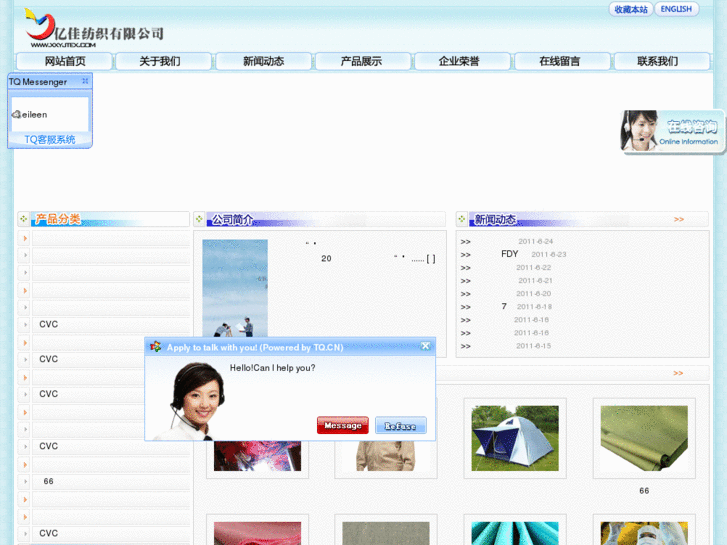
Task: Click the >> arrow beside FDY news row
Action: click(466, 255)
